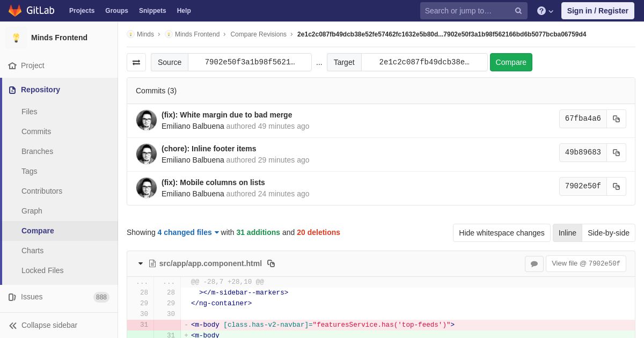
Task: Open commit Inline footer items
Action: click(x=209, y=149)
